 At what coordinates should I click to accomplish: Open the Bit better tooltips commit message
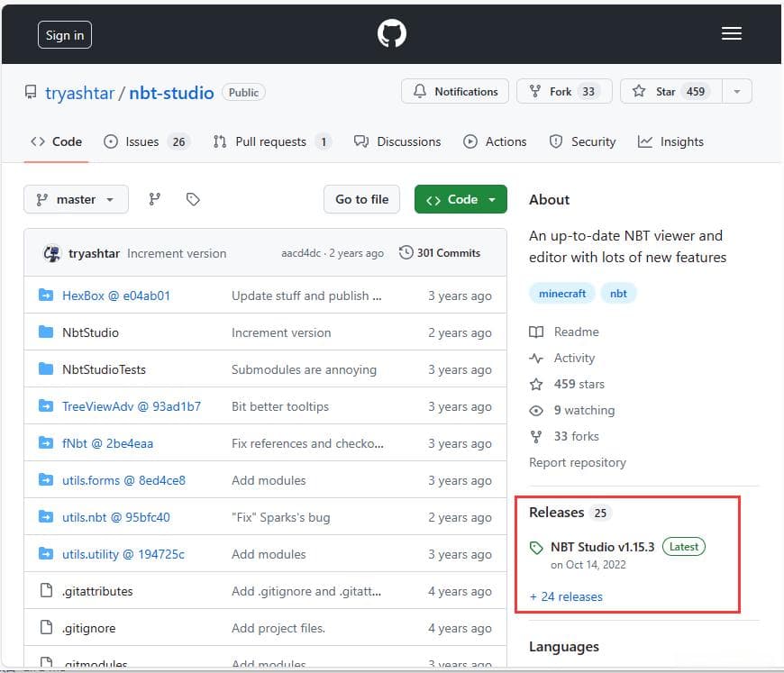tap(280, 406)
